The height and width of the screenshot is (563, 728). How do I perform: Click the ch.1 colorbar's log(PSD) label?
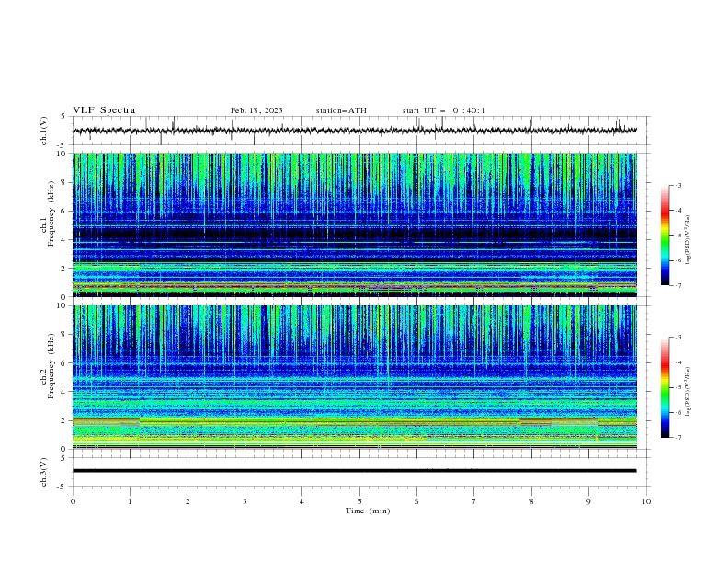(688, 240)
